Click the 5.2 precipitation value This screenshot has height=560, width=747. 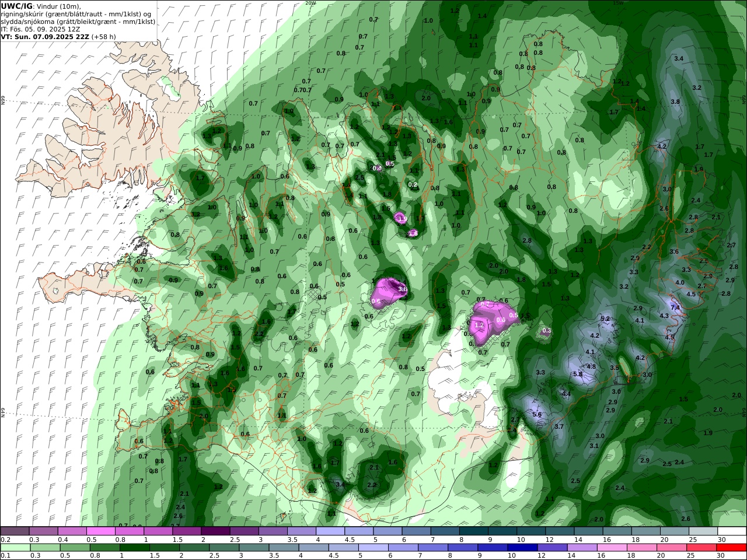coord(605,318)
